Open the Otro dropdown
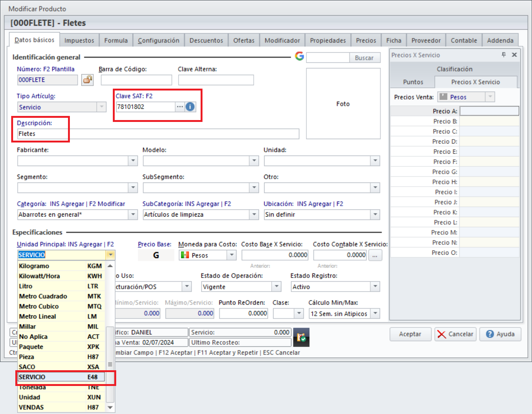This screenshot has height=414, width=532. tap(375, 188)
